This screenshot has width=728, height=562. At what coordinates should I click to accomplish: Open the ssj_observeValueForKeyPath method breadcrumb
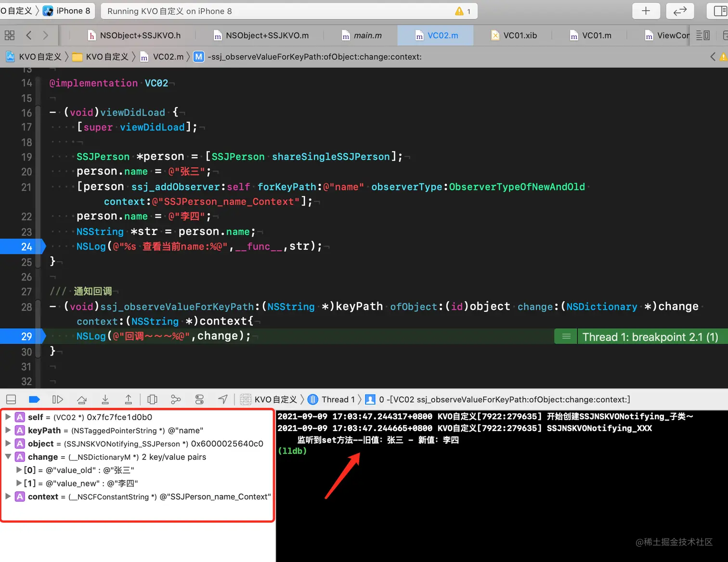point(308,57)
